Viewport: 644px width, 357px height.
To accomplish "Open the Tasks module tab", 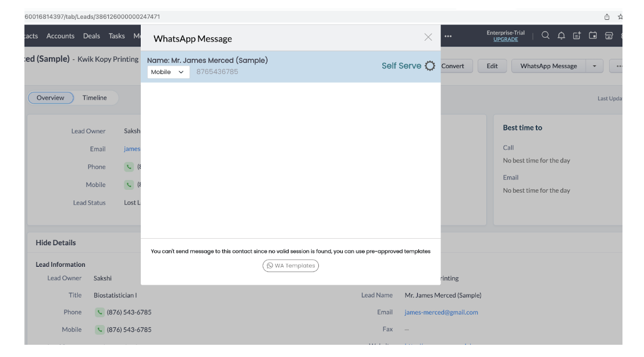I will coord(117,36).
